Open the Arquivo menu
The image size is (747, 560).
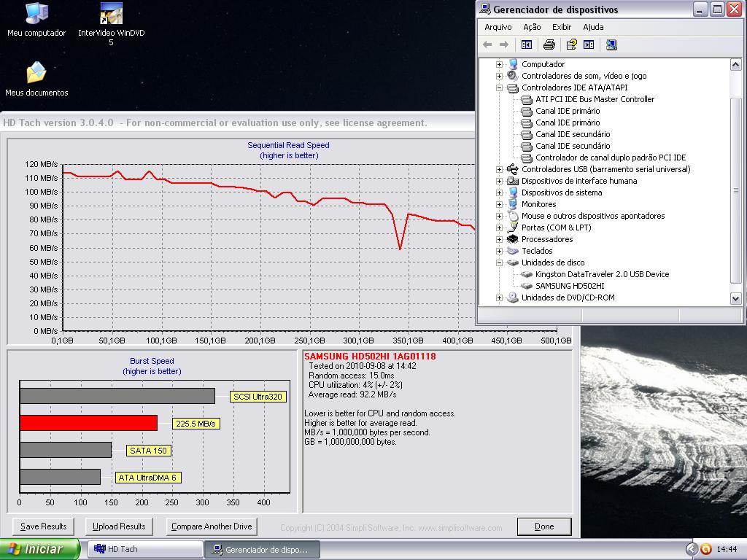tap(498, 27)
